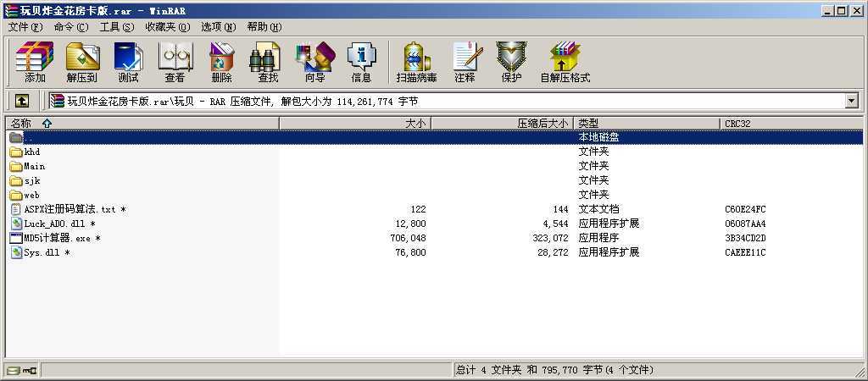Click the khd folder icon

16,152
